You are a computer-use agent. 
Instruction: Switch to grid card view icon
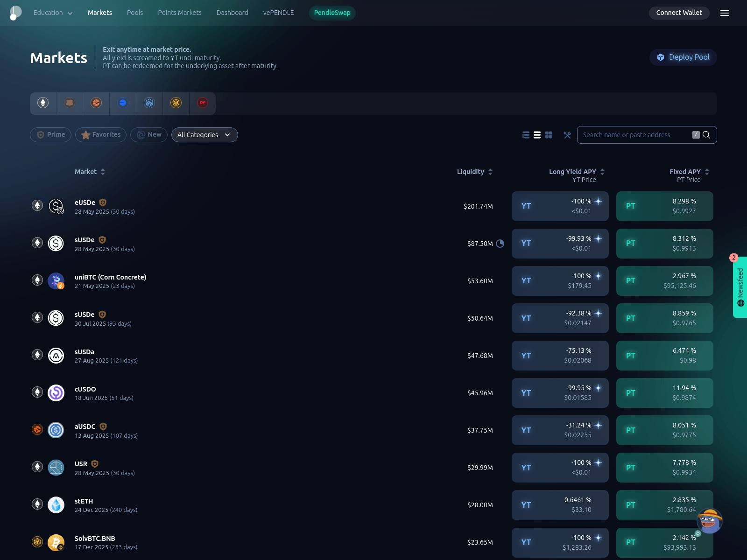549,135
